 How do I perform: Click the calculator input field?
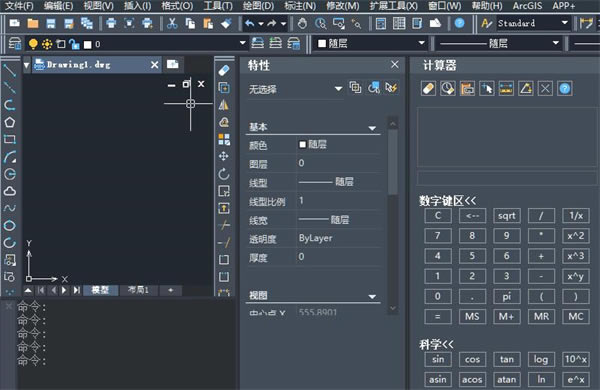click(x=507, y=178)
